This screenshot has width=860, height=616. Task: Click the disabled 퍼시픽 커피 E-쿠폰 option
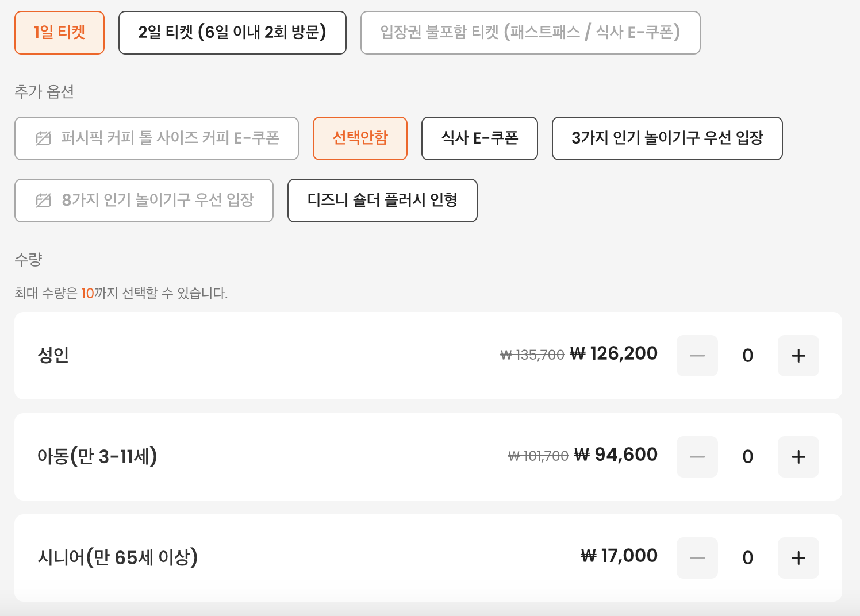click(x=157, y=138)
